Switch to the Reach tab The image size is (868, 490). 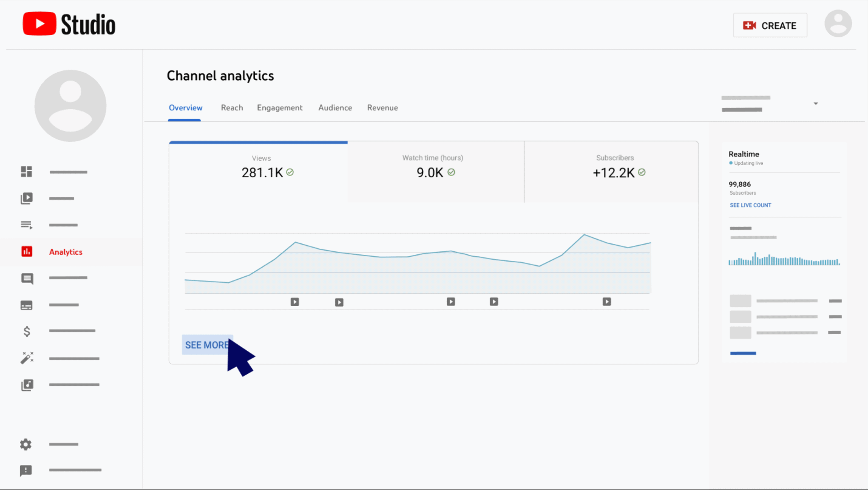[232, 108]
